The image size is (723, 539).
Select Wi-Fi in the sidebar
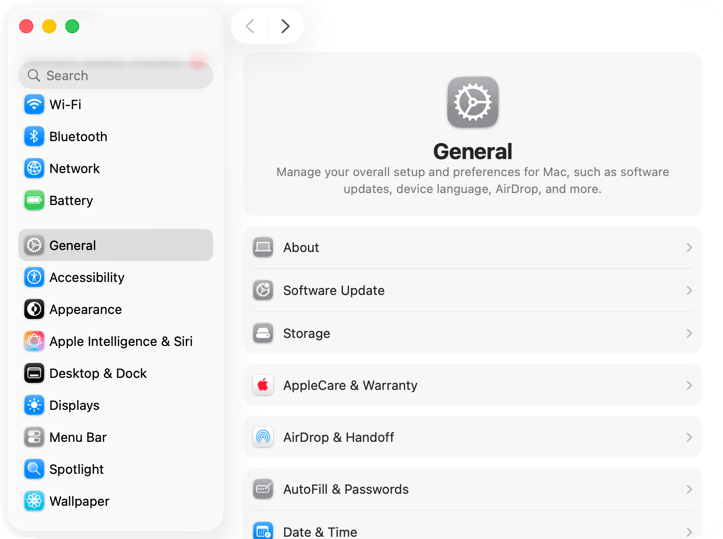point(115,105)
